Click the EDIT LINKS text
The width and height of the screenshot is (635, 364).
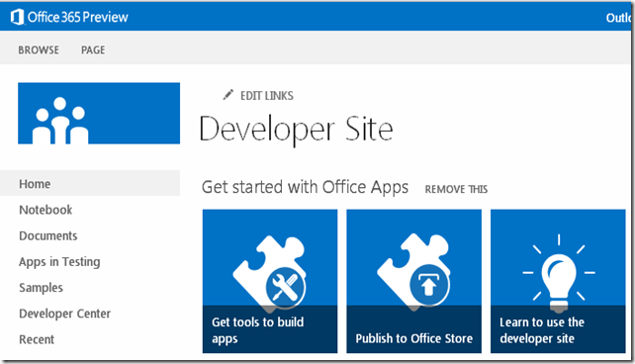(267, 96)
